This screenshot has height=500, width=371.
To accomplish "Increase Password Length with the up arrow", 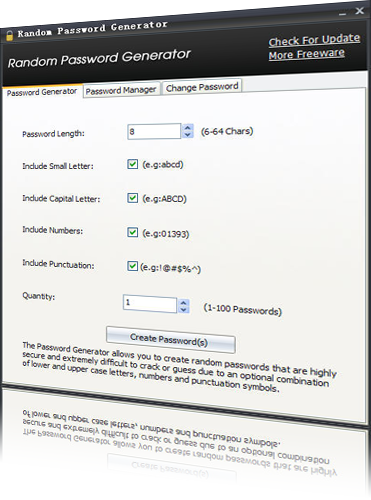I will pos(188,128).
